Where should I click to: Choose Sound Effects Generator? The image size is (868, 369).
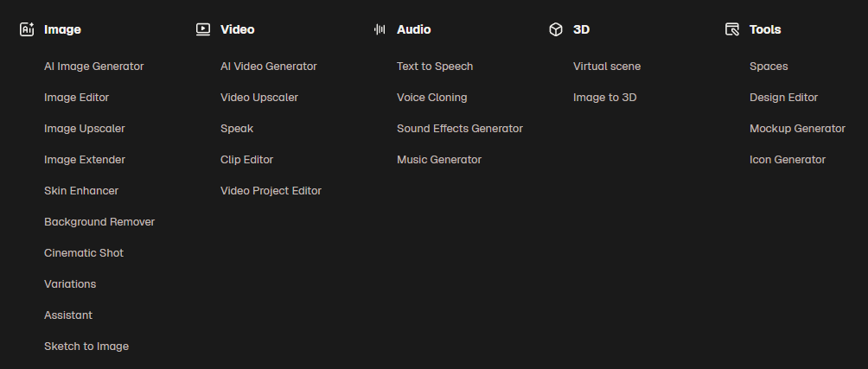coord(460,129)
